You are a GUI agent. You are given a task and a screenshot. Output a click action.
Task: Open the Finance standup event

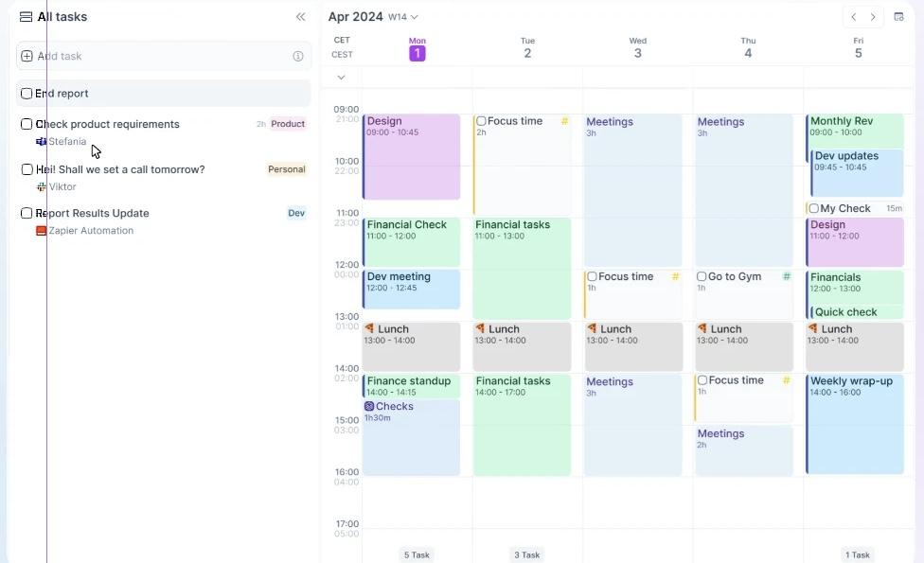tap(411, 386)
